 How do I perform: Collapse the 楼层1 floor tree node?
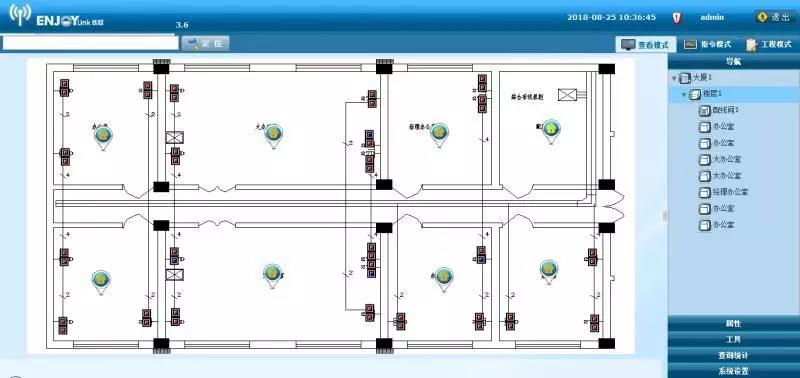coord(684,95)
